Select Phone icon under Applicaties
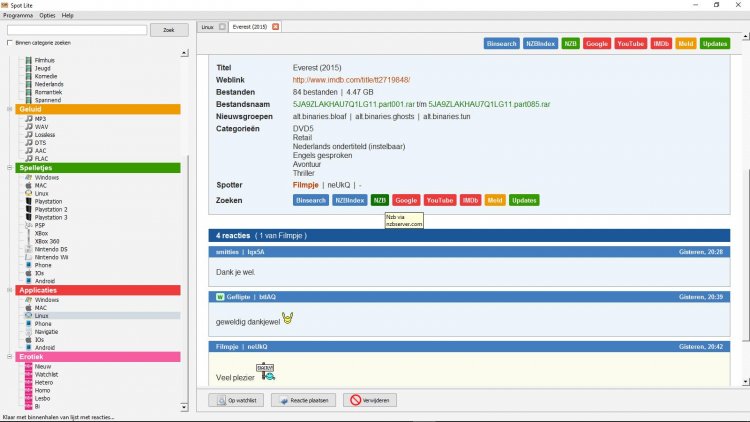This screenshot has height=422, width=750. point(29,323)
